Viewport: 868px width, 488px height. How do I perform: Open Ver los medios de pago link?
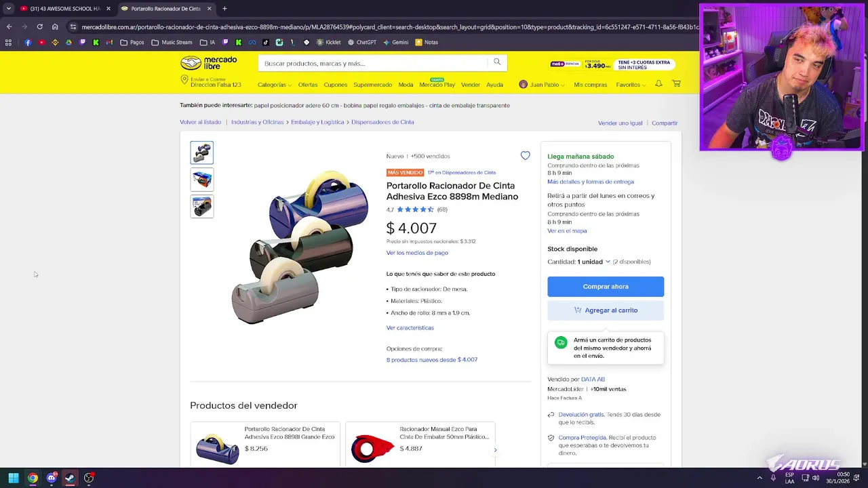click(417, 253)
